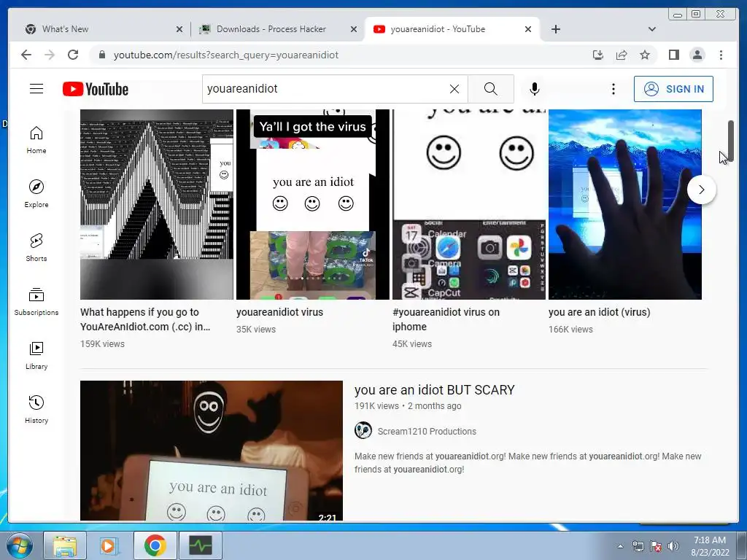Click the SIGN IN button
Image resolution: width=747 pixels, height=560 pixels.
[x=673, y=88]
